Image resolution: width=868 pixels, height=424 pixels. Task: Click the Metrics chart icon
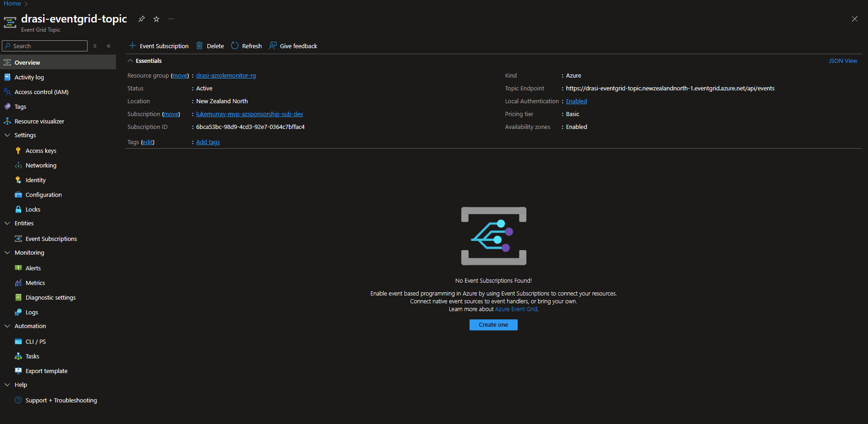click(x=18, y=283)
